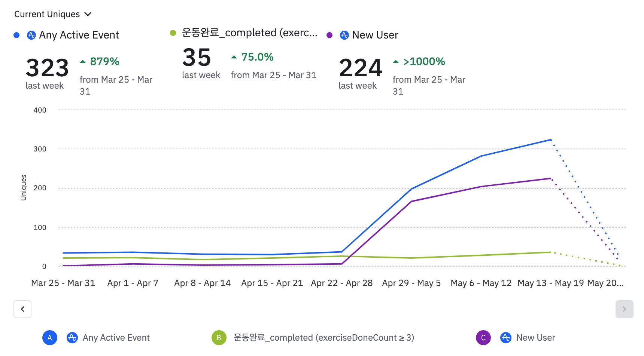Click legend badge B for 운동완료_completed
The width and height of the screenshot is (644, 356).
[219, 338]
